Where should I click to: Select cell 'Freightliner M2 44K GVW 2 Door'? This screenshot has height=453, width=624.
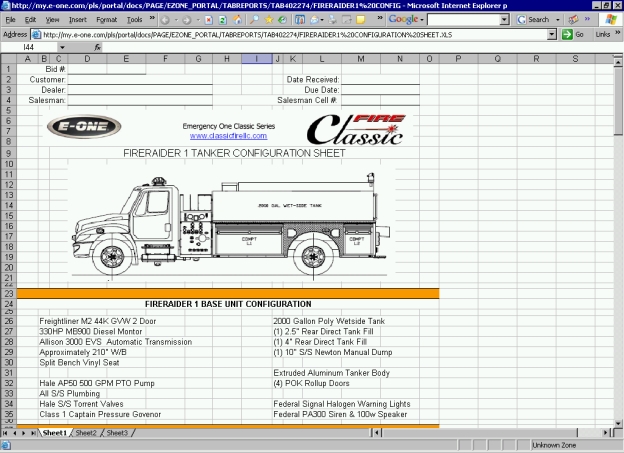coord(98,321)
